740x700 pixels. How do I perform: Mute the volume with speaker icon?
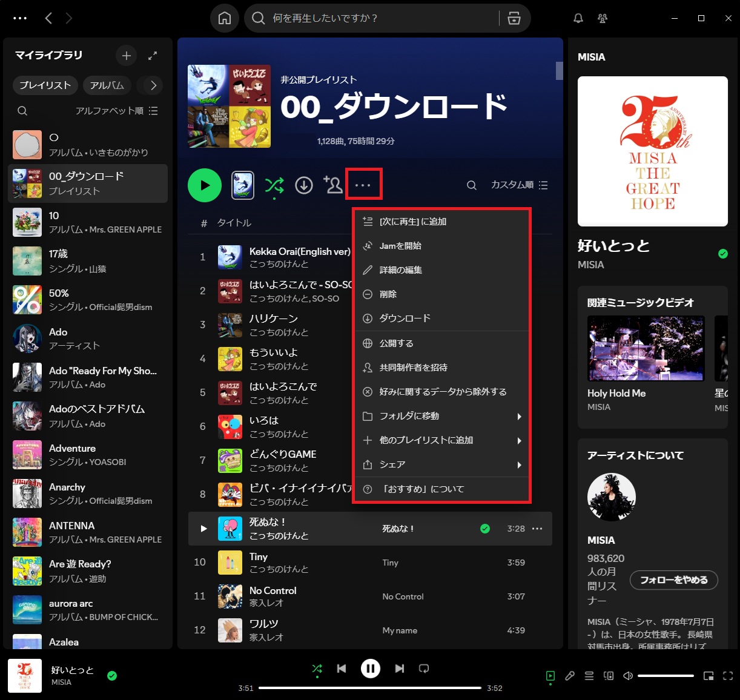(x=628, y=676)
